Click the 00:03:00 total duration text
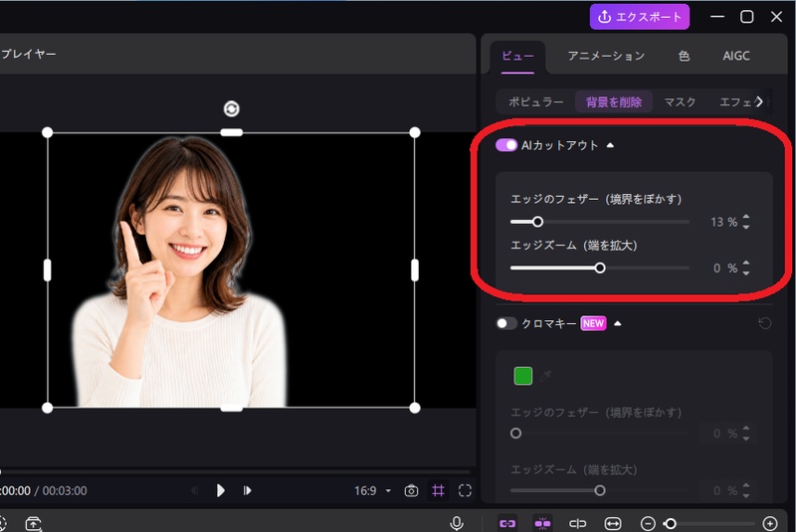The width and height of the screenshot is (796, 532). click(65, 490)
